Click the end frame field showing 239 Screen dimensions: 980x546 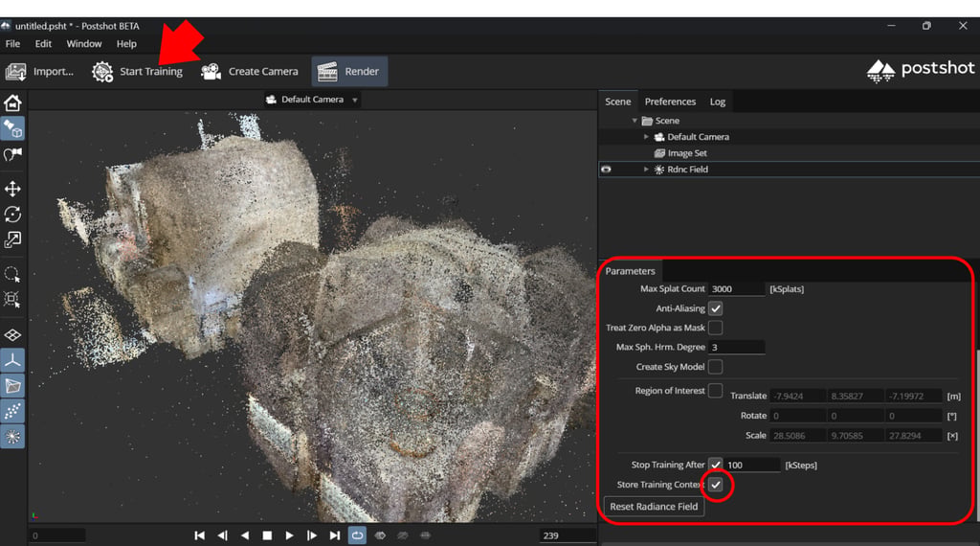[568, 535]
